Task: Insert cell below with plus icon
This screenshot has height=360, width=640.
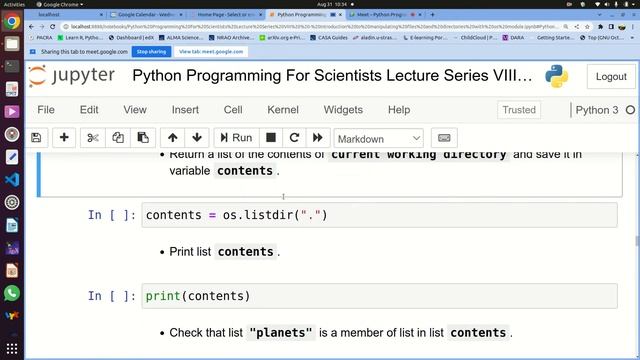Action: (x=64, y=138)
